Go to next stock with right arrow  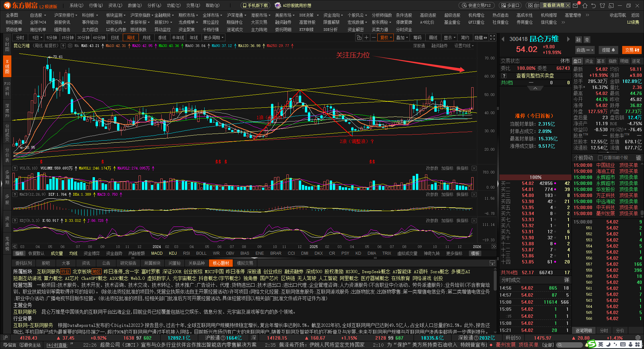click(568, 39)
